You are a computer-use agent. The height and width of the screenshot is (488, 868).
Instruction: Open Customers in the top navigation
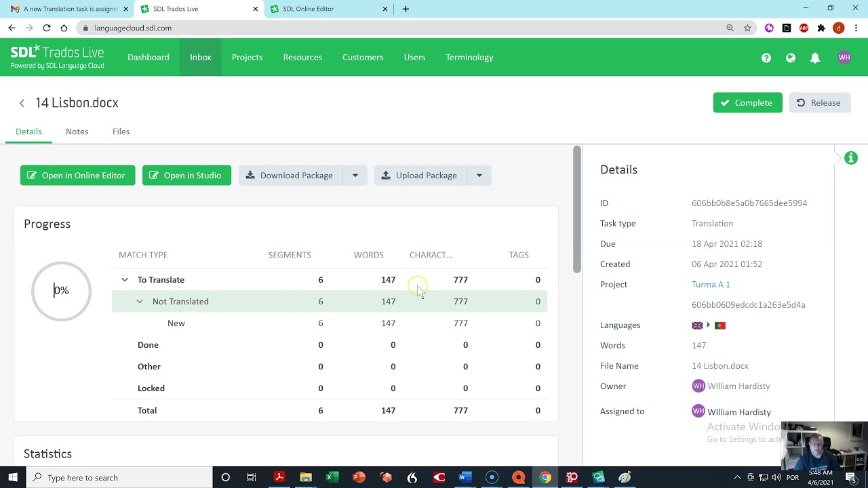point(363,58)
